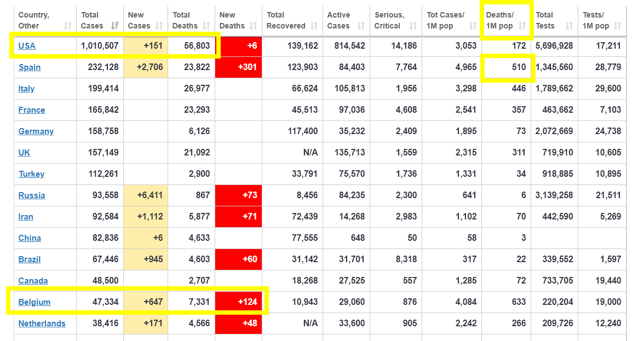
Task: Sort by Total Recovered column arrows
Action: coord(314,26)
